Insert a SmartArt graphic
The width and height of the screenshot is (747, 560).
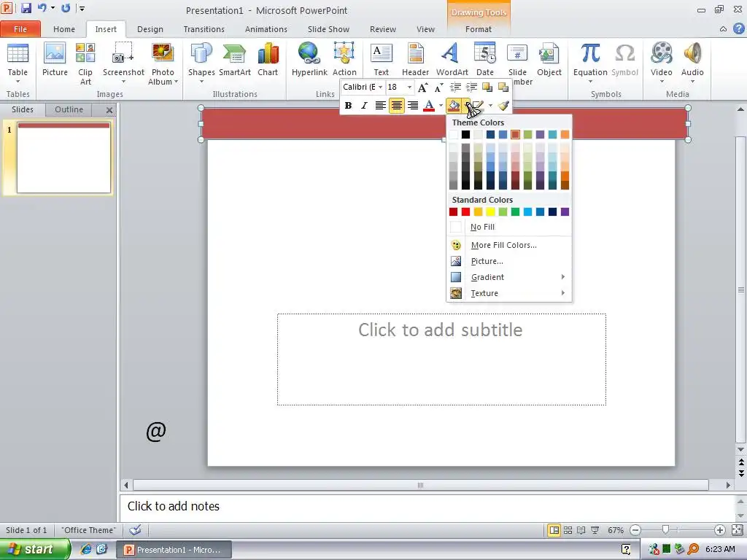click(235, 60)
